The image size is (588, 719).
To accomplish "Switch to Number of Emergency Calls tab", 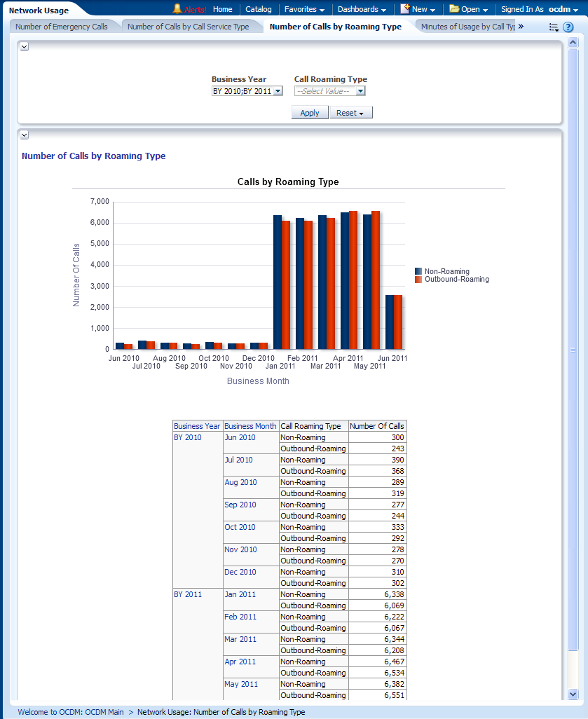I will pyautogui.click(x=62, y=27).
